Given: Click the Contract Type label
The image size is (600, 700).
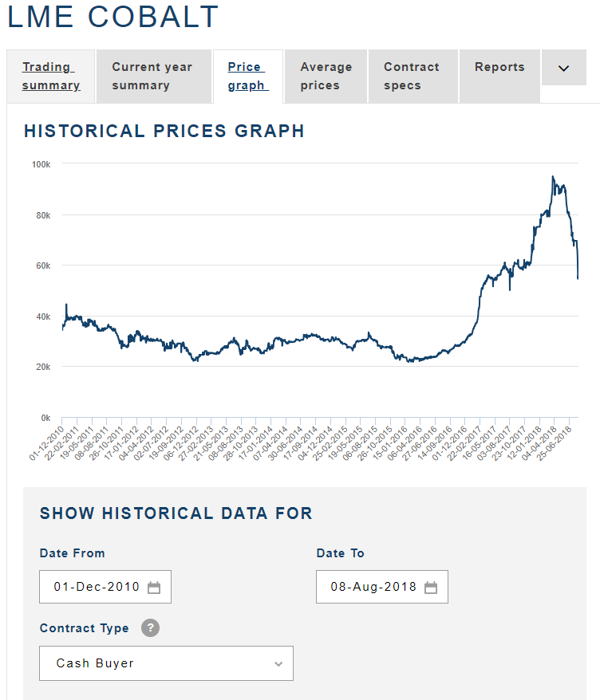Looking at the screenshot, I should [x=85, y=628].
